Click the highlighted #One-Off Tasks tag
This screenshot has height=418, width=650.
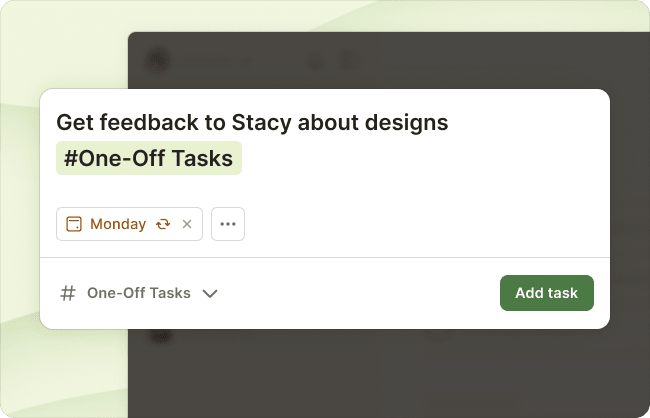coord(148,158)
